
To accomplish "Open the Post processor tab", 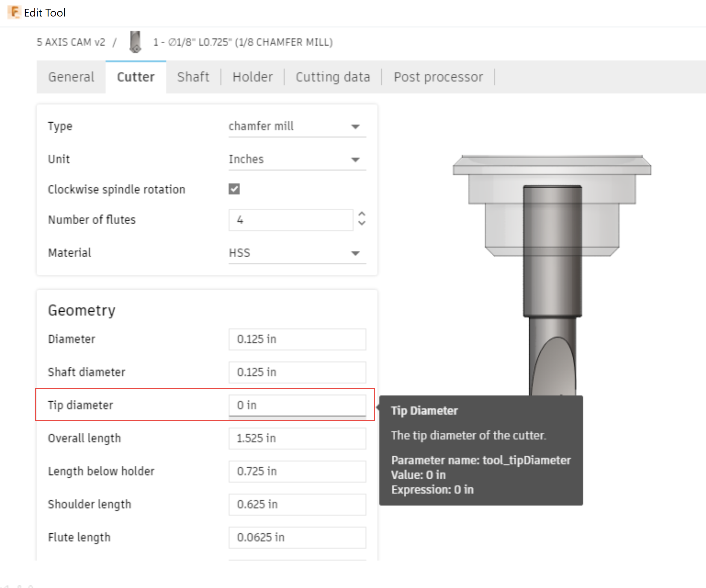I will (x=438, y=77).
